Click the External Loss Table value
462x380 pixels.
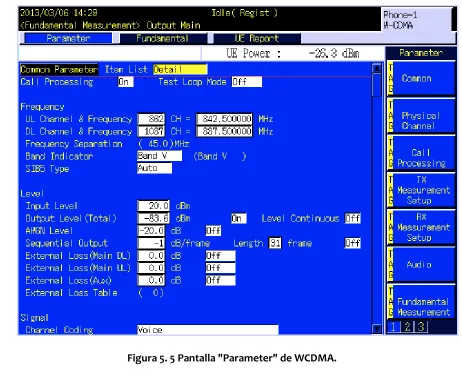151,293
